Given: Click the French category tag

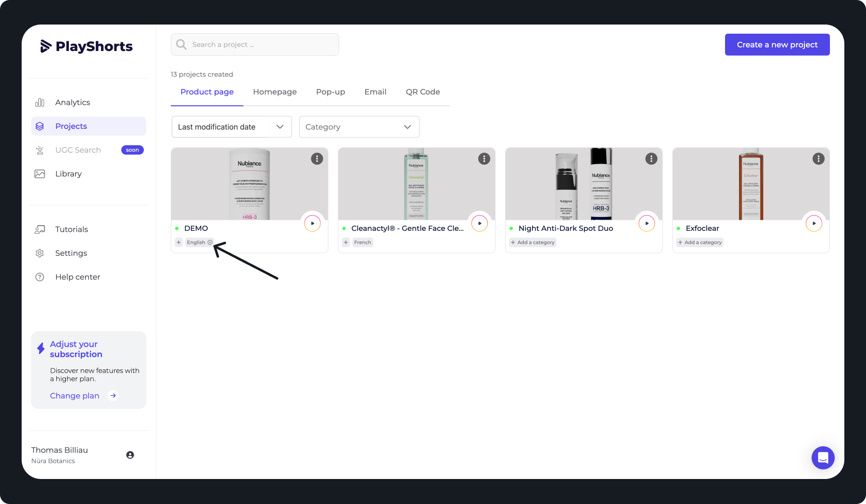Looking at the screenshot, I should (x=363, y=242).
